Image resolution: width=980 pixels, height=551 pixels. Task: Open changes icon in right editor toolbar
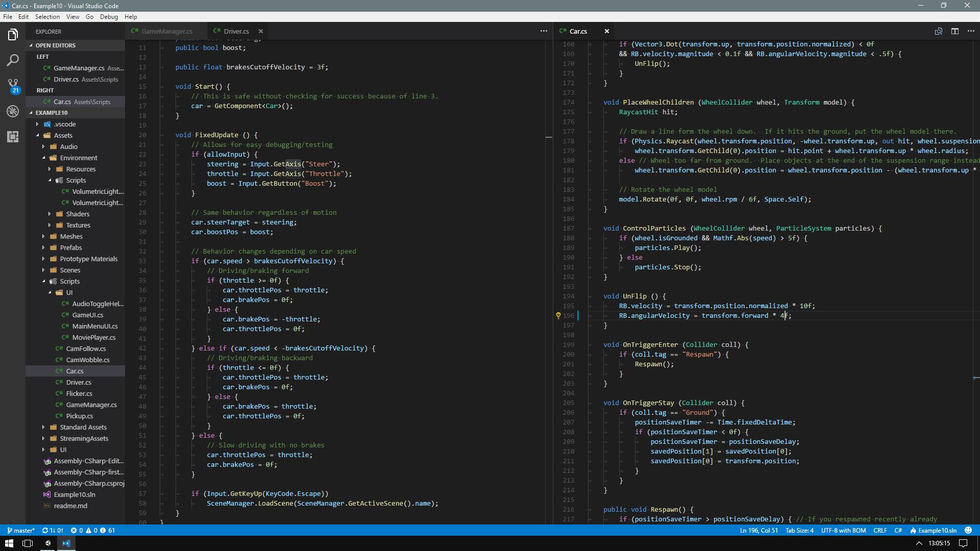tap(938, 31)
